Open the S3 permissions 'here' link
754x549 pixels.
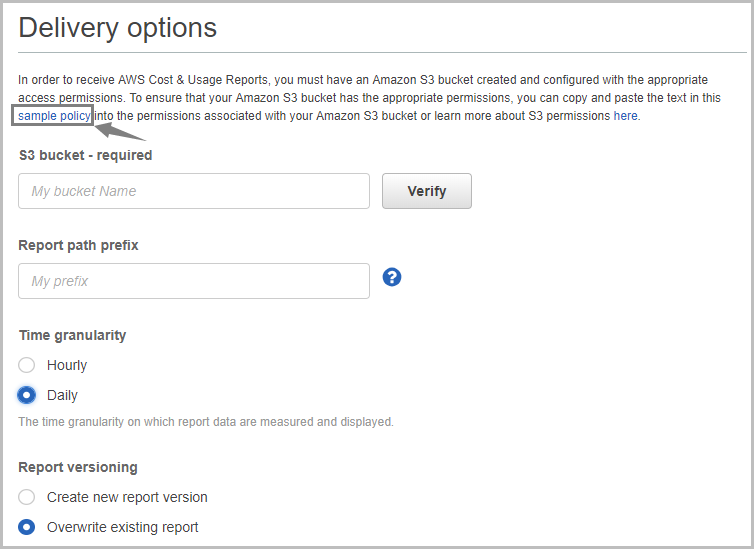point(625,116)
